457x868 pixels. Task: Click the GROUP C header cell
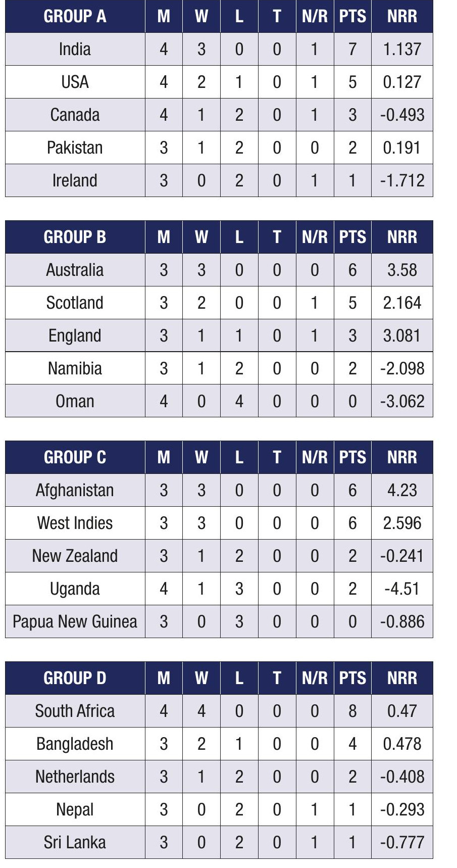point(75,457)
